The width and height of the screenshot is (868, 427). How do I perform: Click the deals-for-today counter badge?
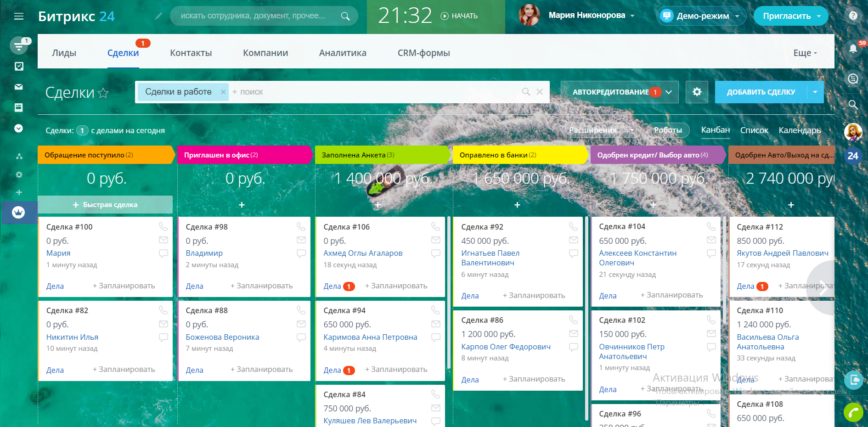click(82, 130)
